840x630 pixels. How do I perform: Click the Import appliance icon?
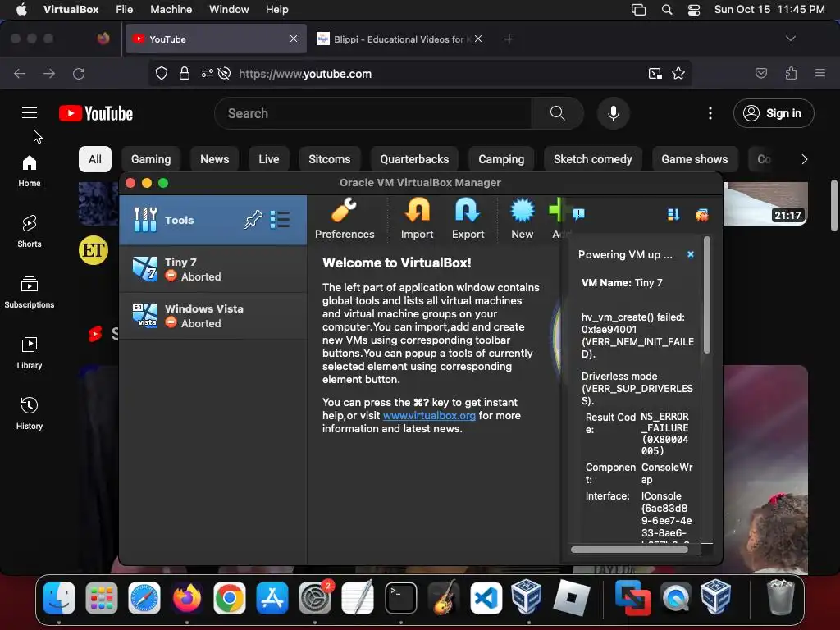[x=417, y=218]
